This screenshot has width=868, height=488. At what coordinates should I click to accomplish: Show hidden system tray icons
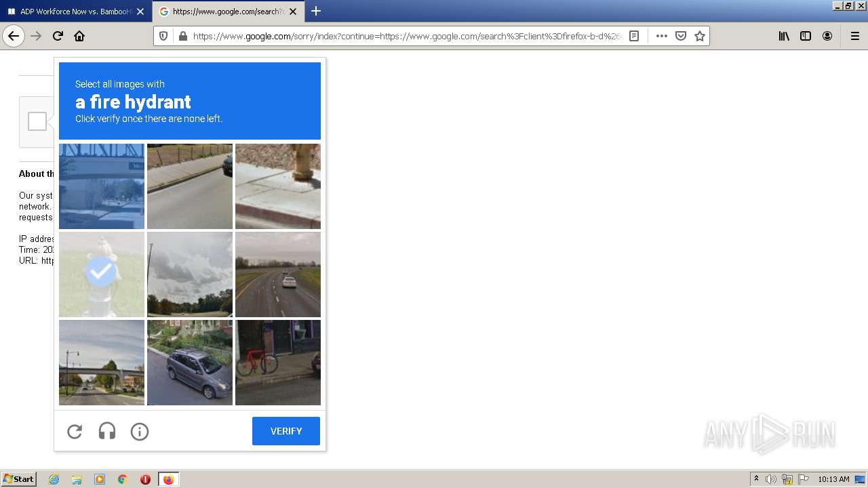pyautogui.click(x=756, y=479)
